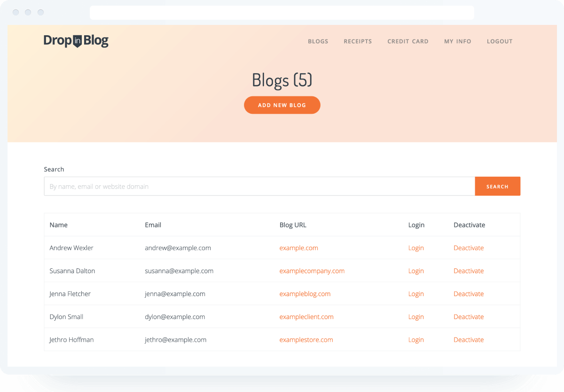The width and height of the screenshot is (564, 392).
Task: Log in as Andrew Wexler
Action: 416,248
